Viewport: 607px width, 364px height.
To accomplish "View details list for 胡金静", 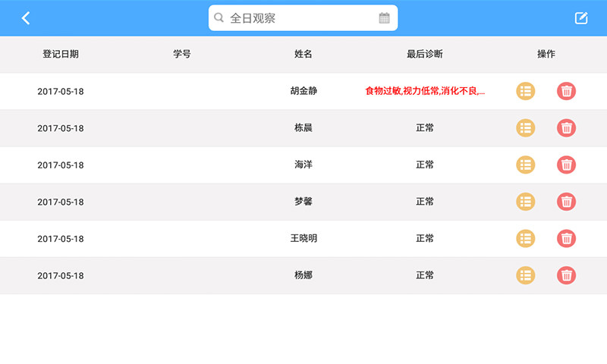I will (526, 91).
